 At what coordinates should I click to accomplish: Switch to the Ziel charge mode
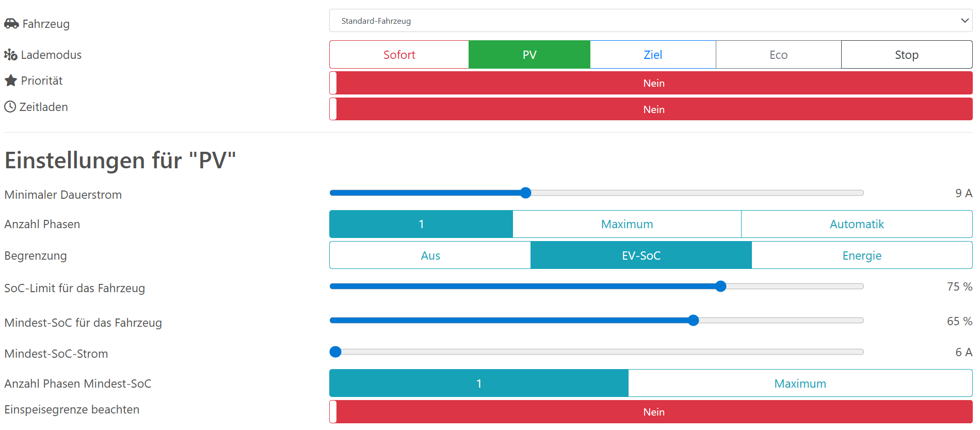(x=653, y=55)
